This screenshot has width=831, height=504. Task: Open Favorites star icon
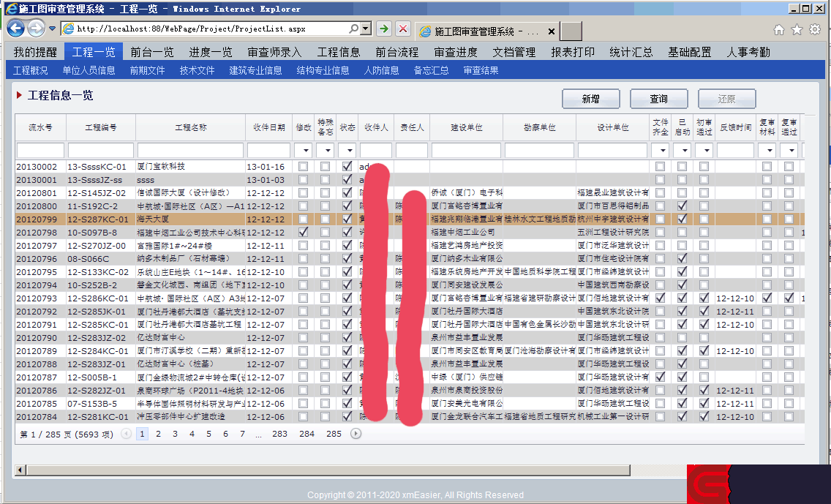coord(797,30)
